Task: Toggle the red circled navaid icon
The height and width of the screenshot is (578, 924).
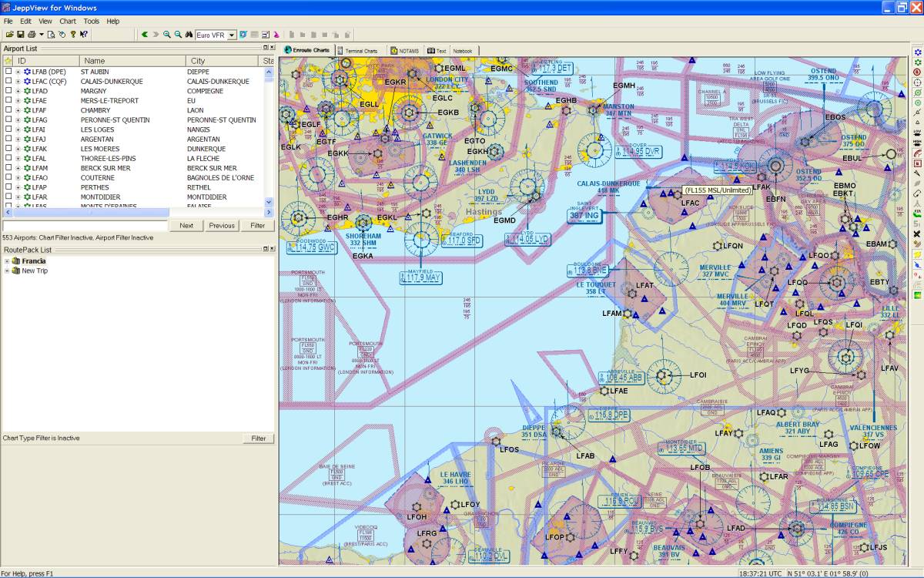Action: (x=917, y=72)
